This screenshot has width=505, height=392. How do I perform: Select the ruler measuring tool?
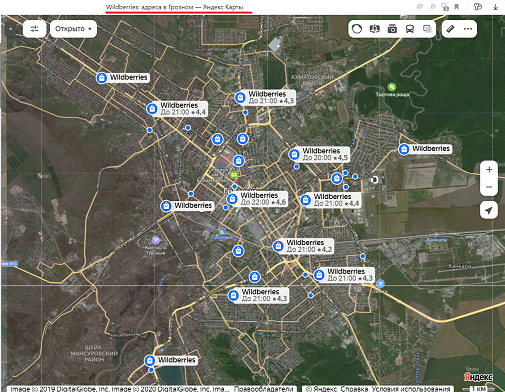pos(450,29)
